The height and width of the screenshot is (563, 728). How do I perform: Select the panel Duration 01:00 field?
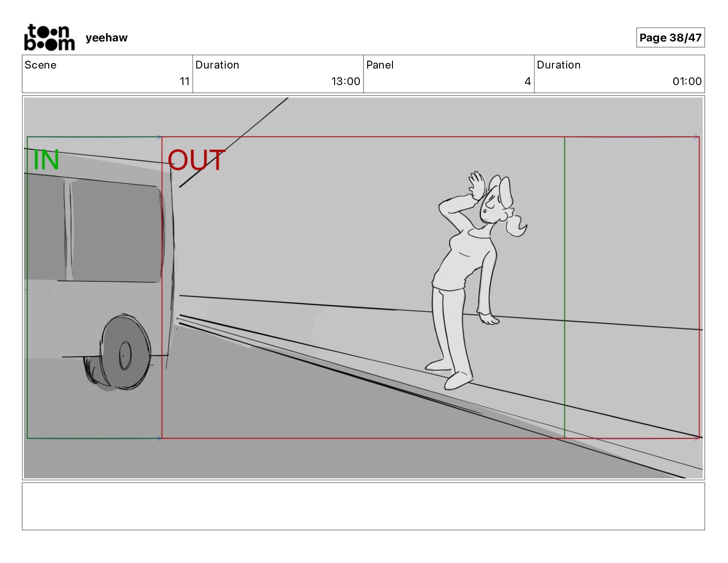[x=619, y=74]
